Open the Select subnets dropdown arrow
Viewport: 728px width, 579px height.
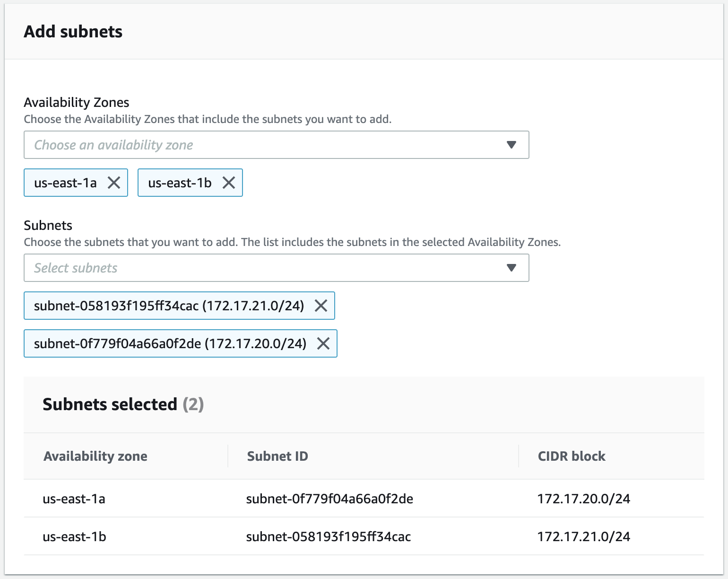[x=511, y=268]
